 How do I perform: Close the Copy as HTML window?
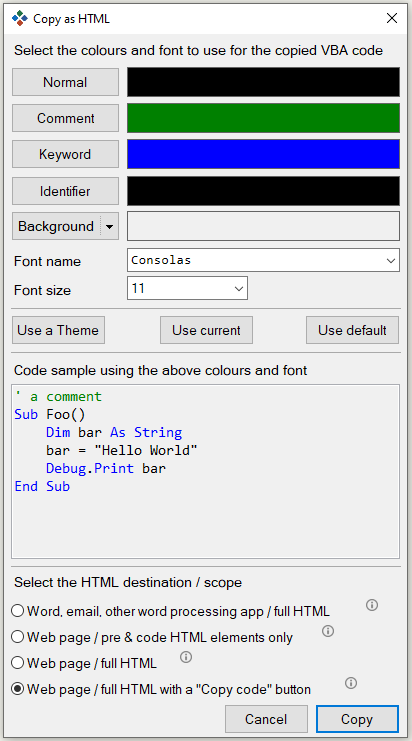click(x=392, y=18)
